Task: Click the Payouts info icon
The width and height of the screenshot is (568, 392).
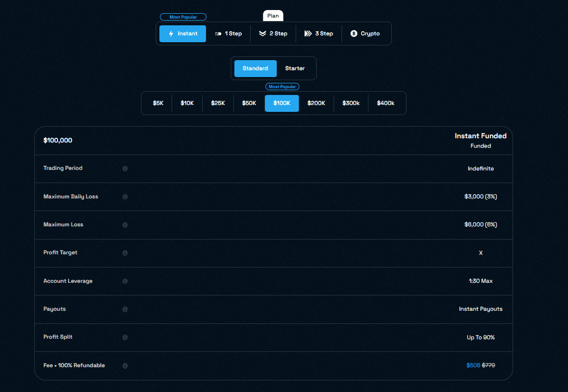Action: 125,309
